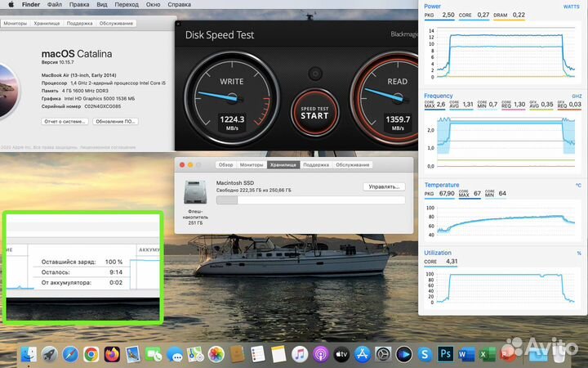Click 'Свободно 222,35 ГБ из 250,66 ГБ' text
Screen dimensions: 588x368
253,191
